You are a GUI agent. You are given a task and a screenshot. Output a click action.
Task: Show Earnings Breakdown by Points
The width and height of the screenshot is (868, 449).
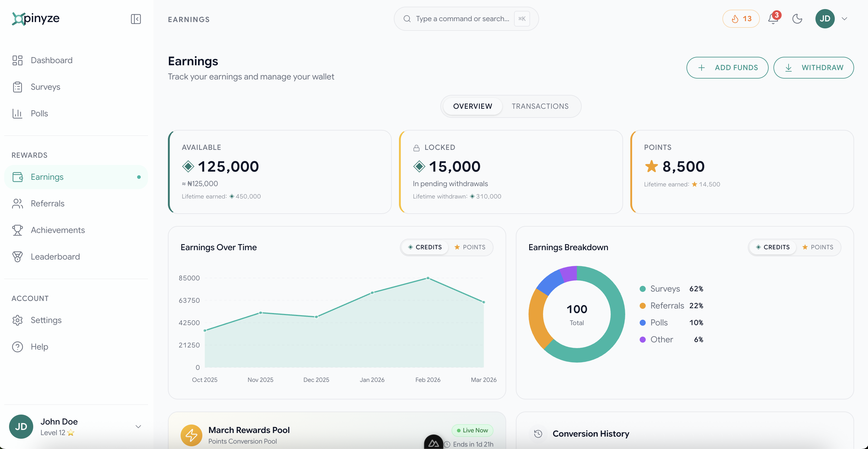(x=818, y=247)
